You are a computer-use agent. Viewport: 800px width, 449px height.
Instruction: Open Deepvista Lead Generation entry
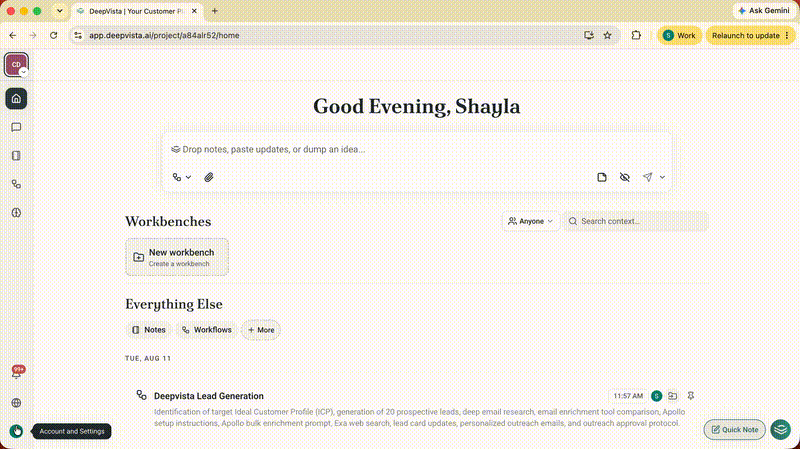(209, 396)
